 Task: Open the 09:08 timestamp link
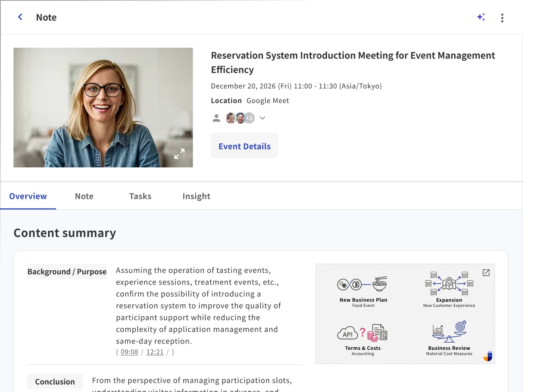pos(129,352)
